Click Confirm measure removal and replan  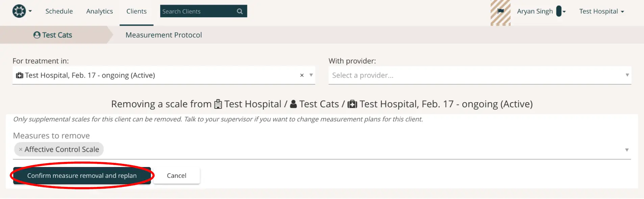click(x=82, y=175)
